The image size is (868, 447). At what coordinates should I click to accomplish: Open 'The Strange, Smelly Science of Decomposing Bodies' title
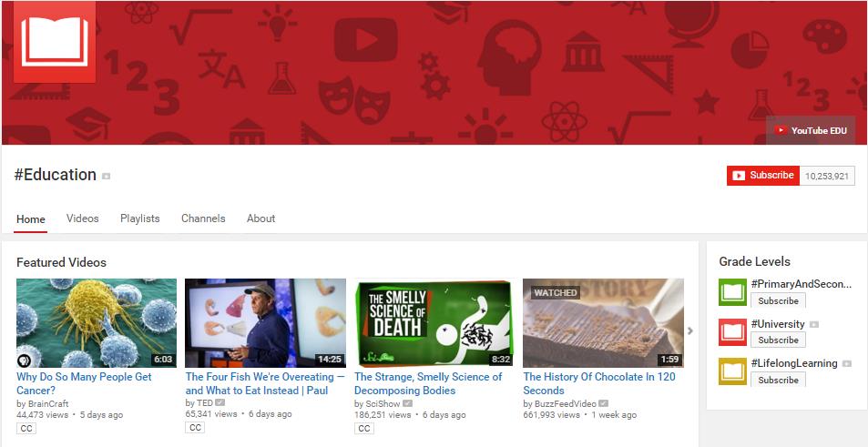[428, 383]
